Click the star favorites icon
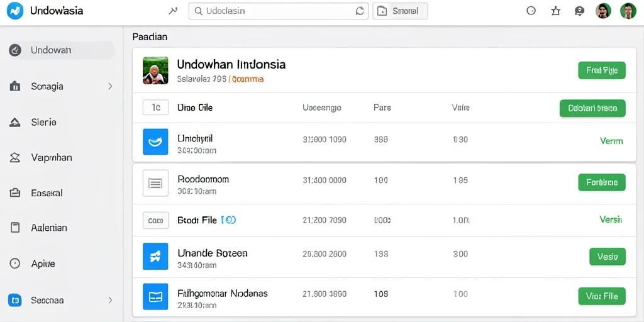 pyautogui.click(x=556, y=11)
